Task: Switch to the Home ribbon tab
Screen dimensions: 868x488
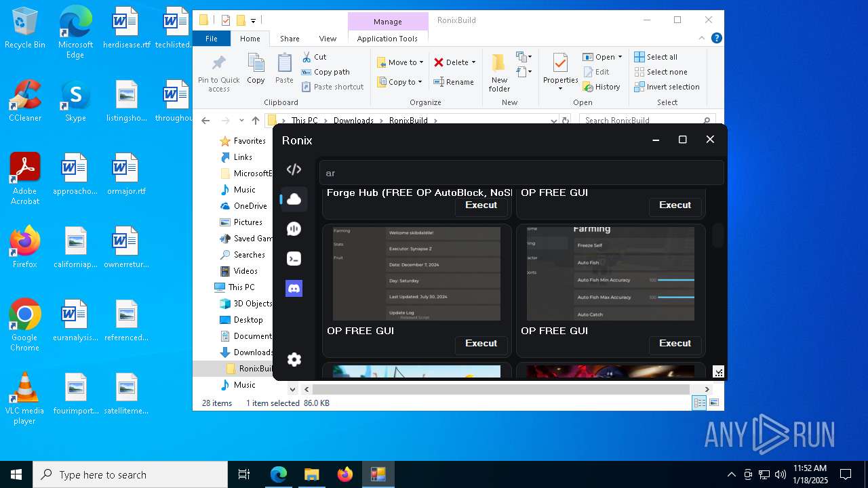Action: pyautogui.click(x=250, y=39)
